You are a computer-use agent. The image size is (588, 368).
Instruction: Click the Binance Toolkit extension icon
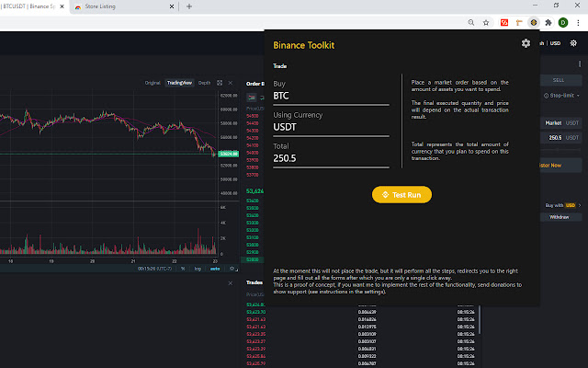(533, 21)
